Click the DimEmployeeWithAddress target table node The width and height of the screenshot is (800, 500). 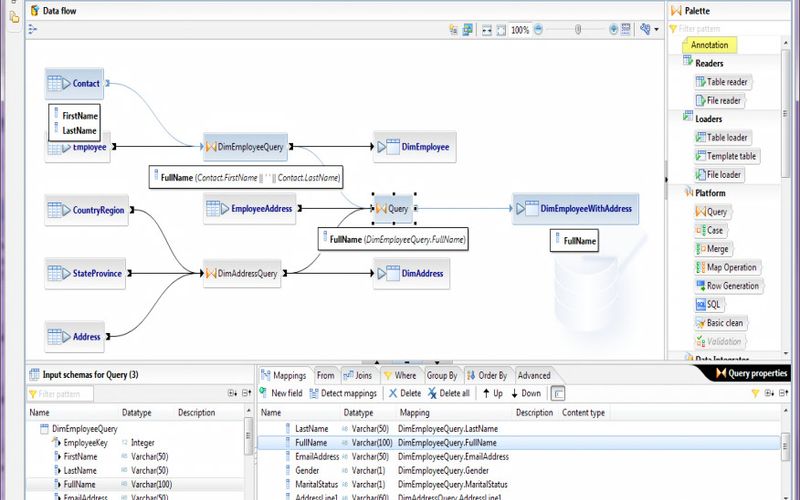[574, 209]
